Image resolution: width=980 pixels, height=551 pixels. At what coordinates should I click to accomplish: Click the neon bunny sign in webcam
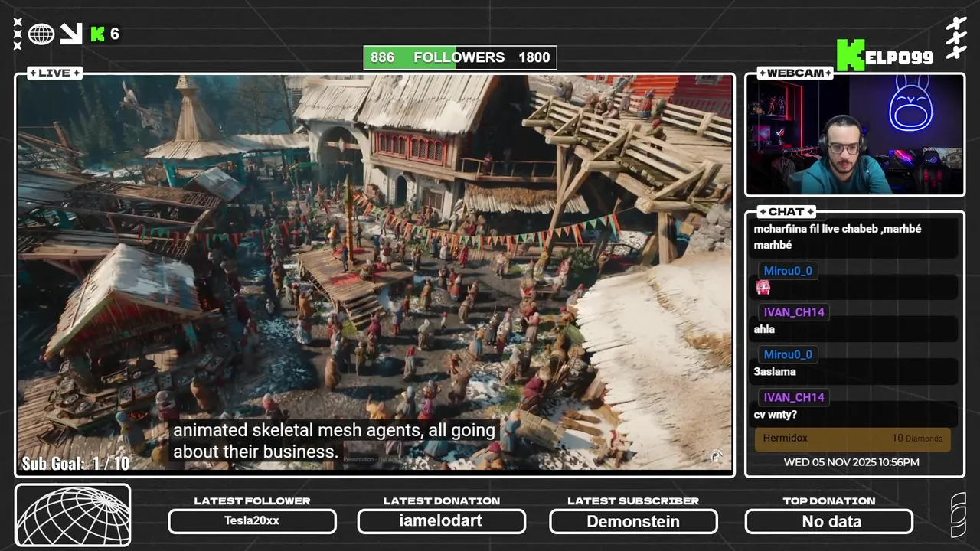[x=910, y=103]
